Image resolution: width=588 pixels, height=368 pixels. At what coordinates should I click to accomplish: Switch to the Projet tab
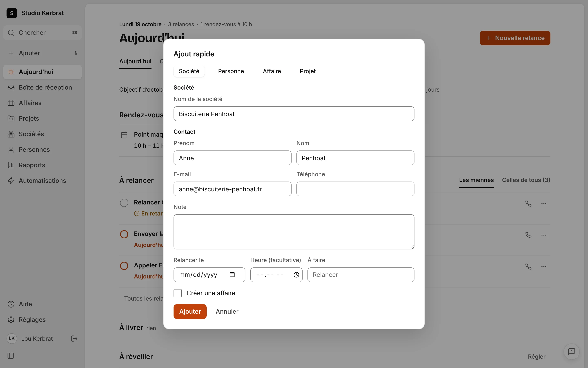[x=308, y=71]
